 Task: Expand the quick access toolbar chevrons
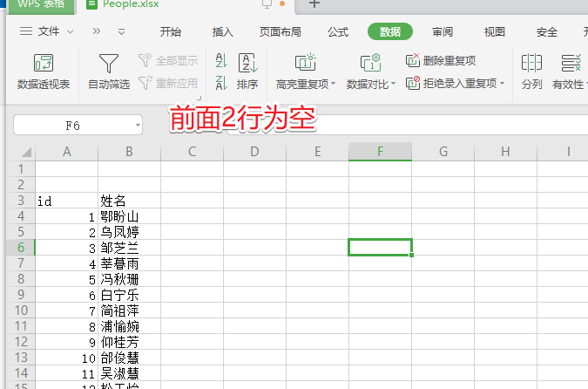(97, 31)
